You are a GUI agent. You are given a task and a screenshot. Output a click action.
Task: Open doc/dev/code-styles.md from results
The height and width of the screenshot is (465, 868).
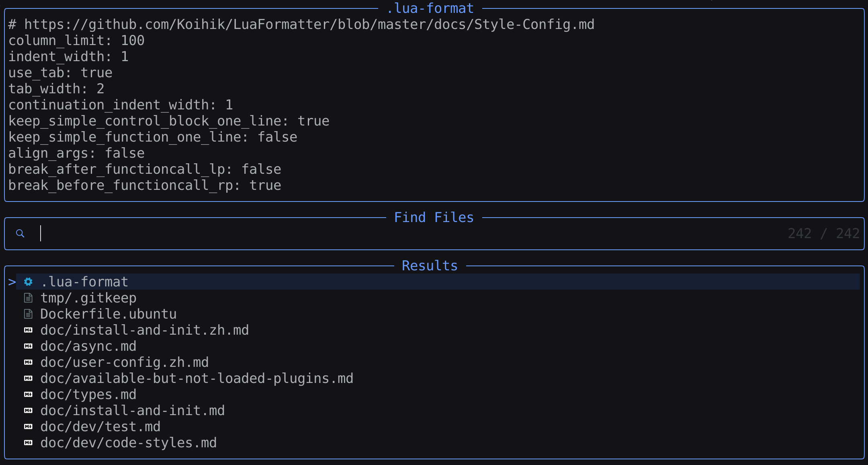tap(129, 443)
